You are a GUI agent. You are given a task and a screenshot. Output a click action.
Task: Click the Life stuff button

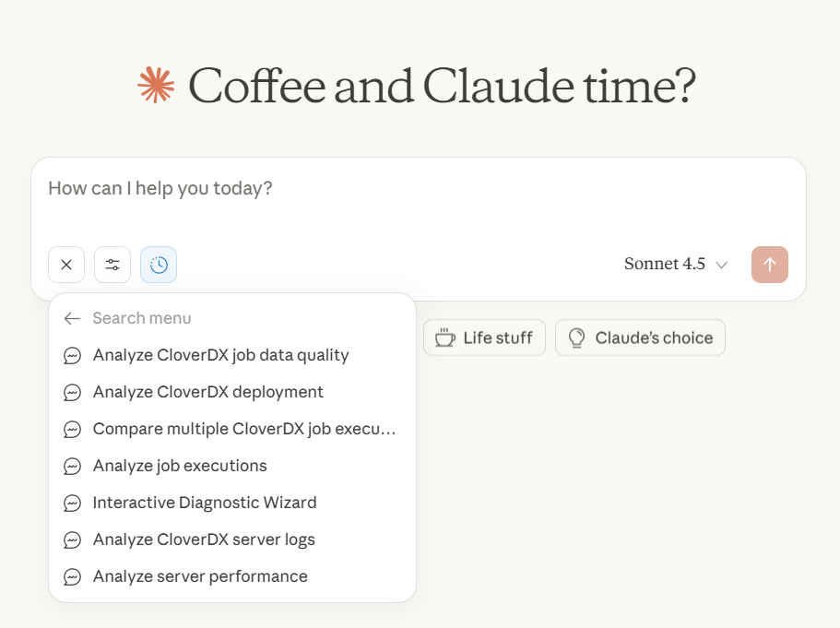484,338
